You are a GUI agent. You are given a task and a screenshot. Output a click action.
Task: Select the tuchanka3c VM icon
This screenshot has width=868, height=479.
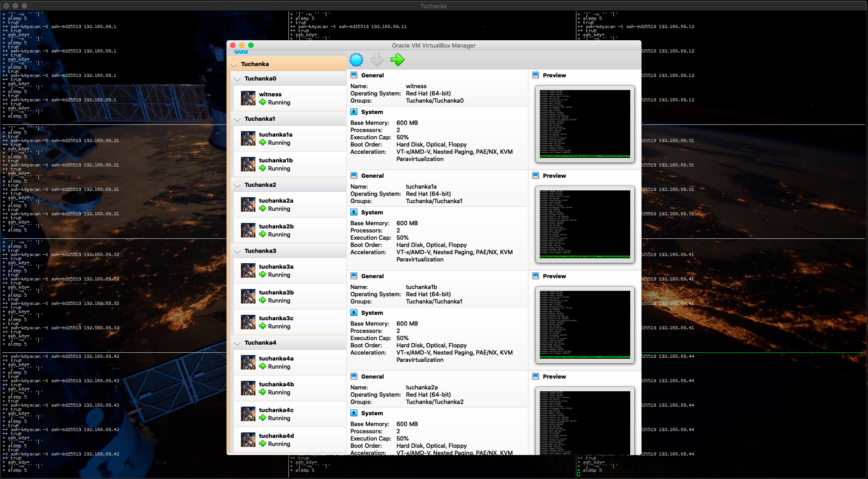[x=248, y=322]
